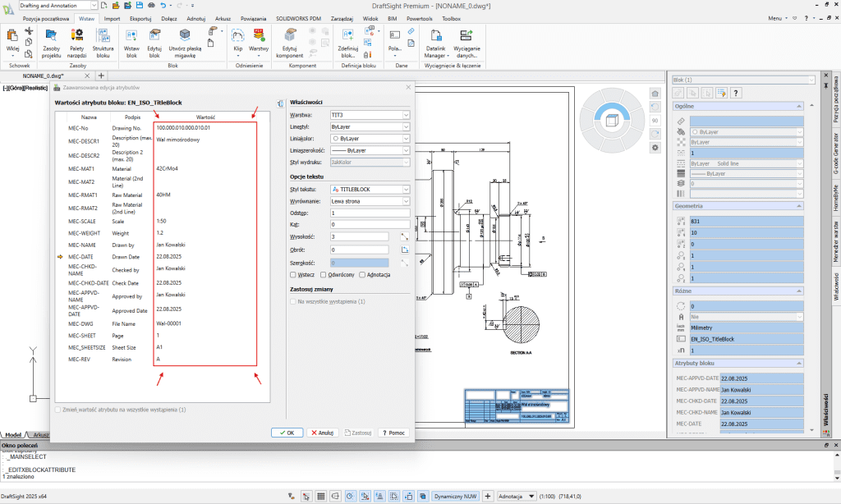The image size is (841, 504).
Task: Click the OK button in the dialog
Action: point(287,433)
